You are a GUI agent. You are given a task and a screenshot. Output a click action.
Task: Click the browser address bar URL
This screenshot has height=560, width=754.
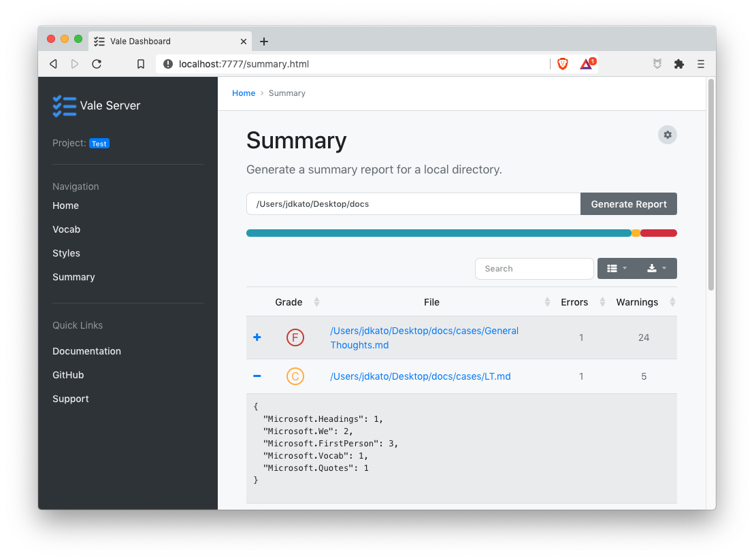click(x=244, y=64)
